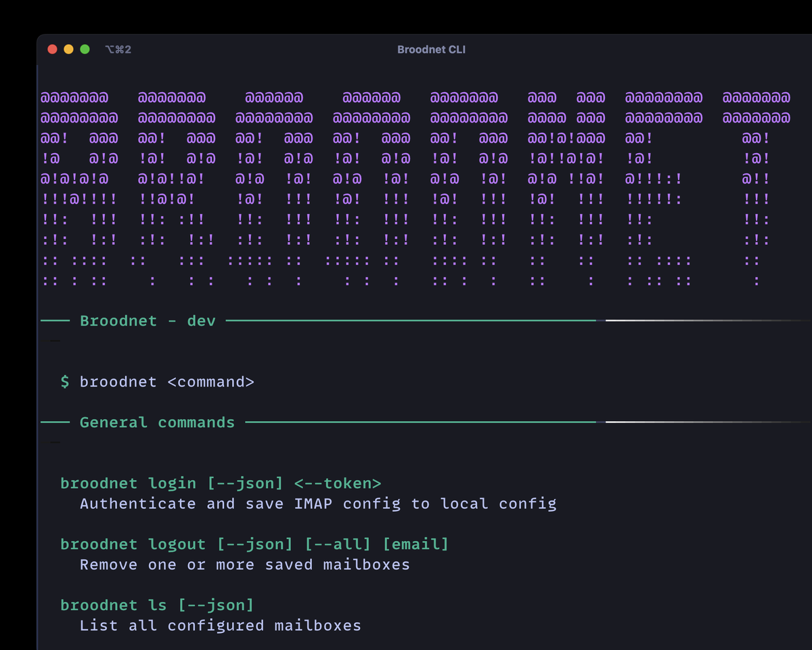Click 'Remove one or more saved mailboxes' text

[x=245, y=565]
